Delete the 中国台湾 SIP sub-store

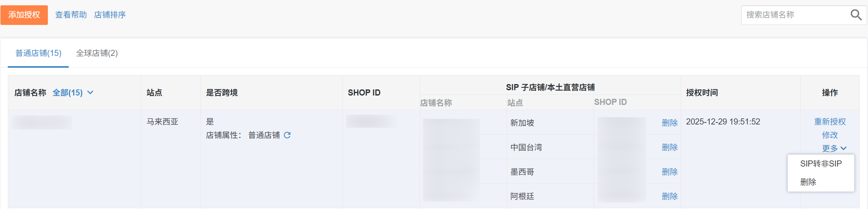pos(669,147)
